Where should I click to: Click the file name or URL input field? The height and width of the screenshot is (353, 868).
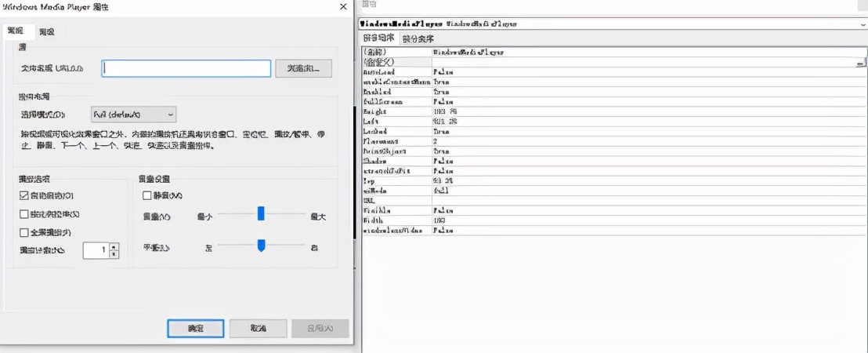pyautogui.click(x=186, y=68)
